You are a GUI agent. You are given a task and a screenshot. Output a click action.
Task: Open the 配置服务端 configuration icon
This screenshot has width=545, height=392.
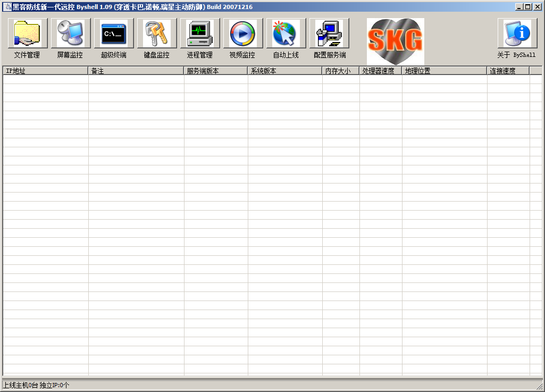tap(329, 34)
